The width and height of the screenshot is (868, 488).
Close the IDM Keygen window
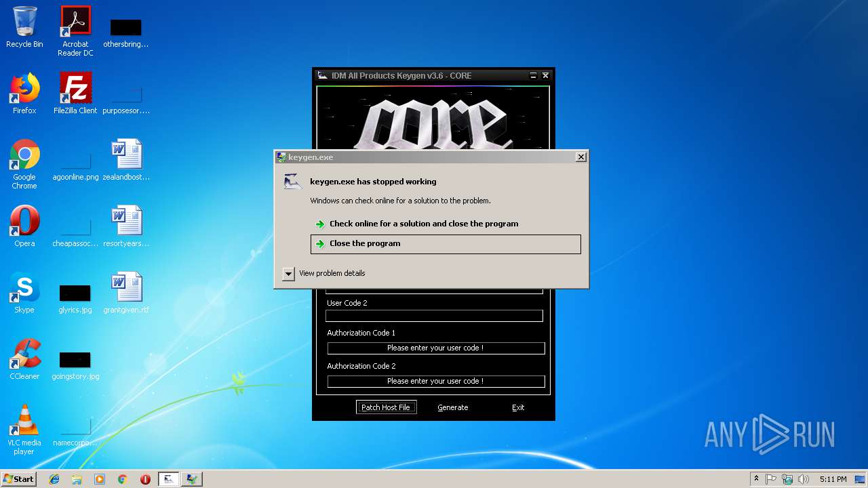tap(545, 75)
